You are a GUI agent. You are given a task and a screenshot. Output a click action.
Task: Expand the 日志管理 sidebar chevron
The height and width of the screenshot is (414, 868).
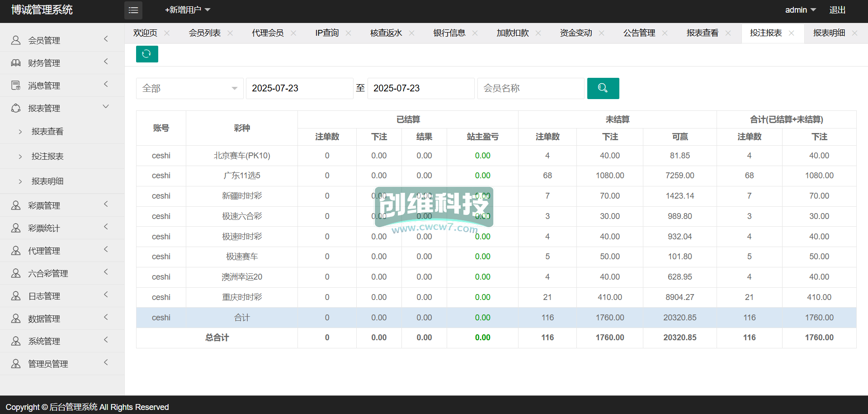coord(106,295)
